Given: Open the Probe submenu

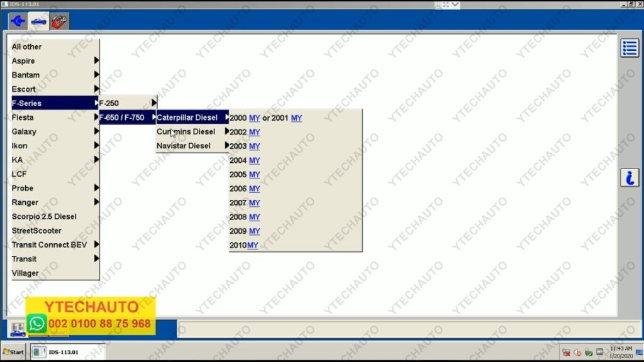Looking at the screenshot, I should [x=55, y=188].
